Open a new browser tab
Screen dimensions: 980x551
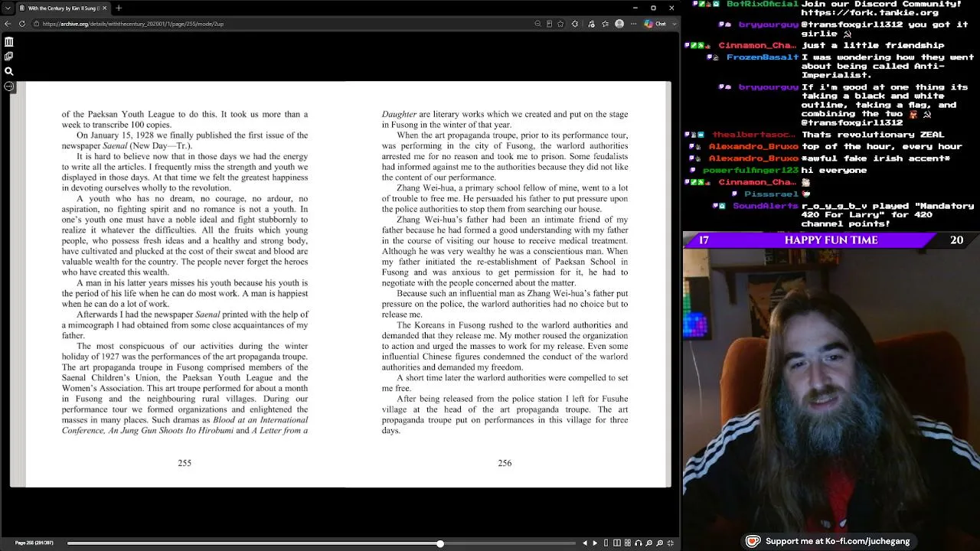tap(119, 8)
